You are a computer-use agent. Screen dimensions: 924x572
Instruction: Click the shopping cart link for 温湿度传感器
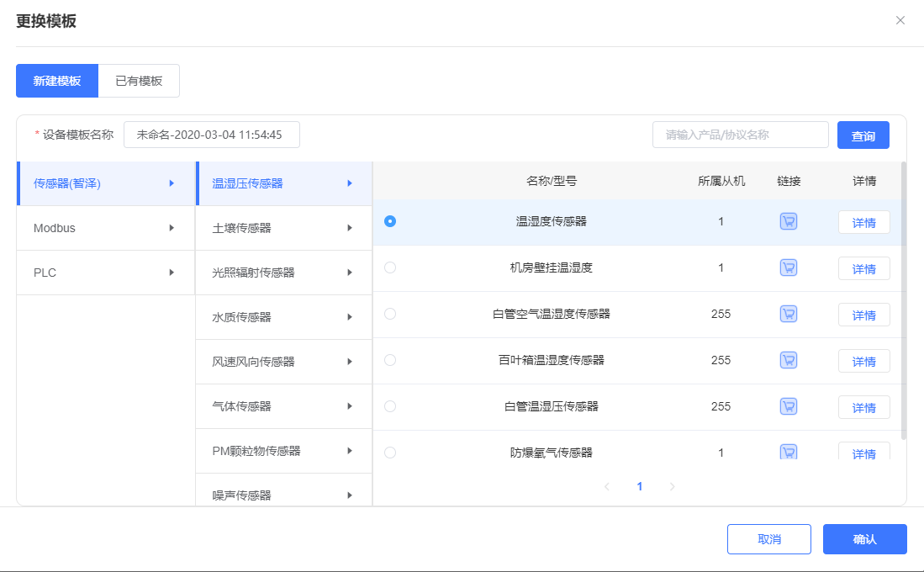tap(789, 221)
